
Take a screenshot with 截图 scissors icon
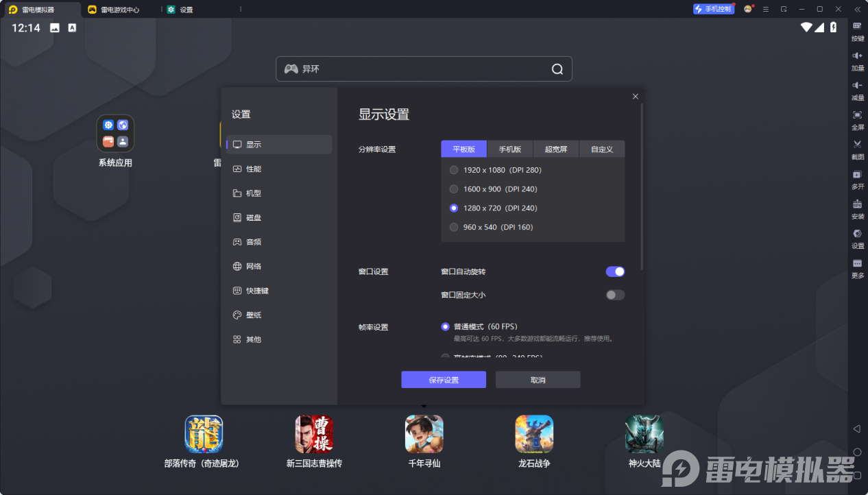tap(857, 144)
